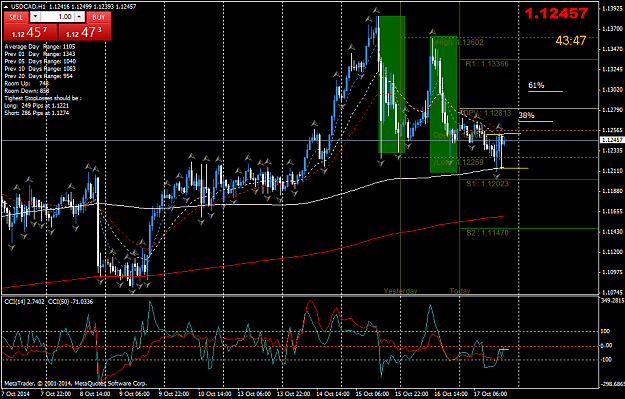Image resolution: width=625 pixels, height=399 pixels.
Task: Select the 'Prev 05 Days Range: 1040' line
Action: click(x=40, y=61)
